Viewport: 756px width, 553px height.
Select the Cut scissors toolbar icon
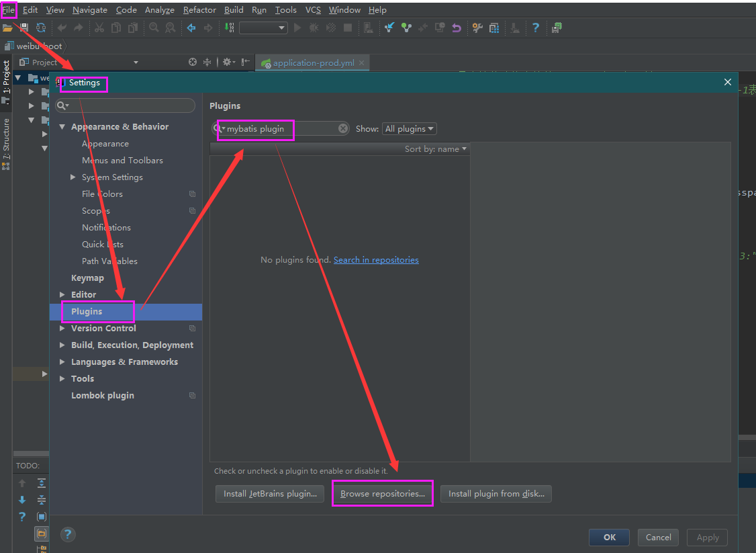tap(98, 28)
